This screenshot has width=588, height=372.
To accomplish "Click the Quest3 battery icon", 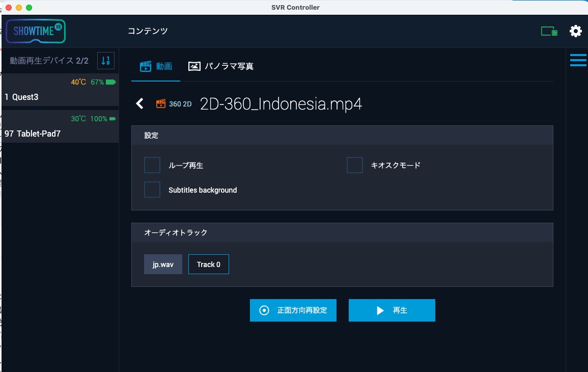I will (x=110, y=82).
